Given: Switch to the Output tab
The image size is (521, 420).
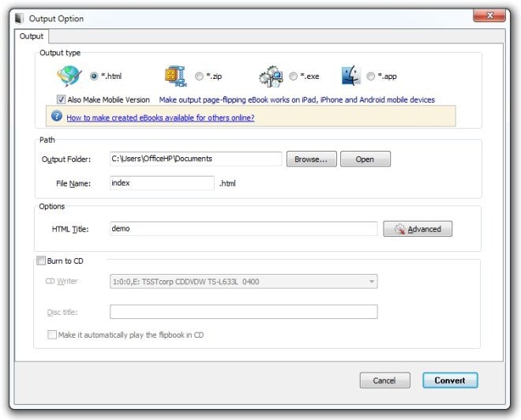Looking at the screenshot, I should pyautogui.click(x=32, y=36).
